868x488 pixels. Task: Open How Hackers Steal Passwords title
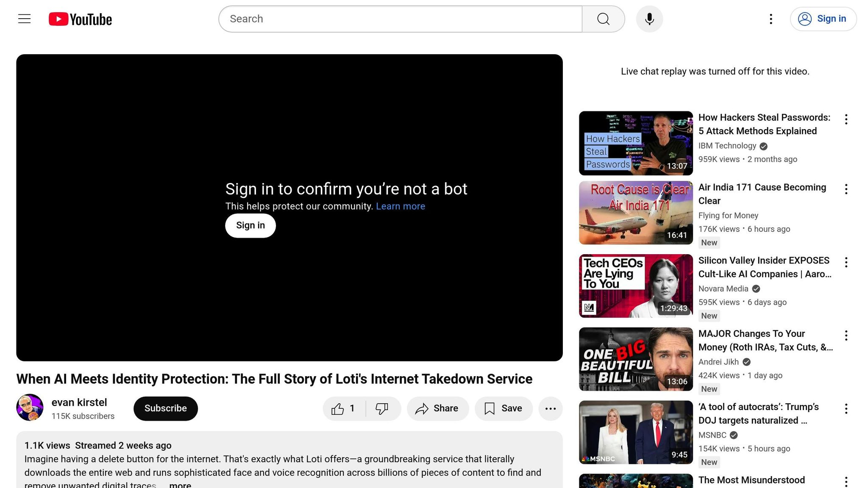click(765, 124)
